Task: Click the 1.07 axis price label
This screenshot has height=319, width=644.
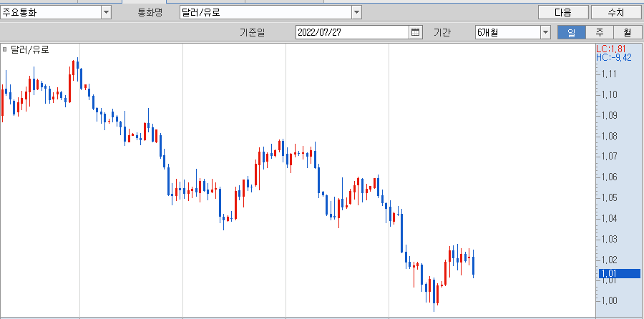Action: click(x=609, y=157)
